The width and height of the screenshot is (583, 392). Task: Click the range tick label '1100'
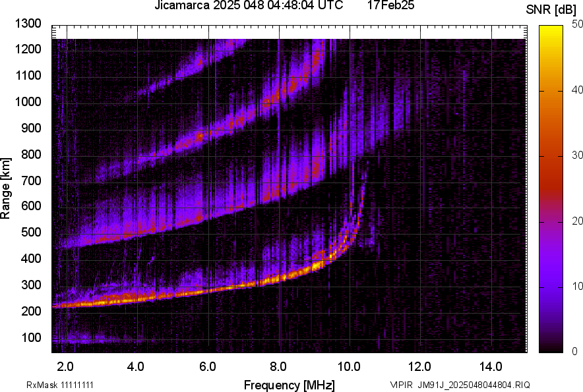tap(28, 75)
